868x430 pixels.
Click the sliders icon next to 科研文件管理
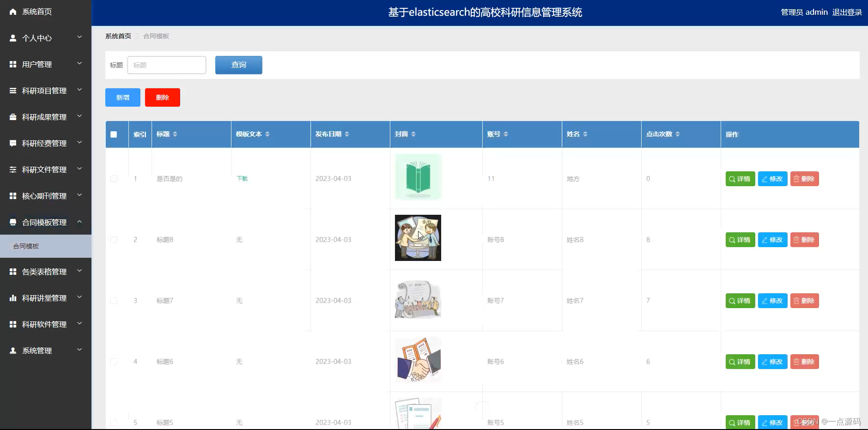pos(13,169)
